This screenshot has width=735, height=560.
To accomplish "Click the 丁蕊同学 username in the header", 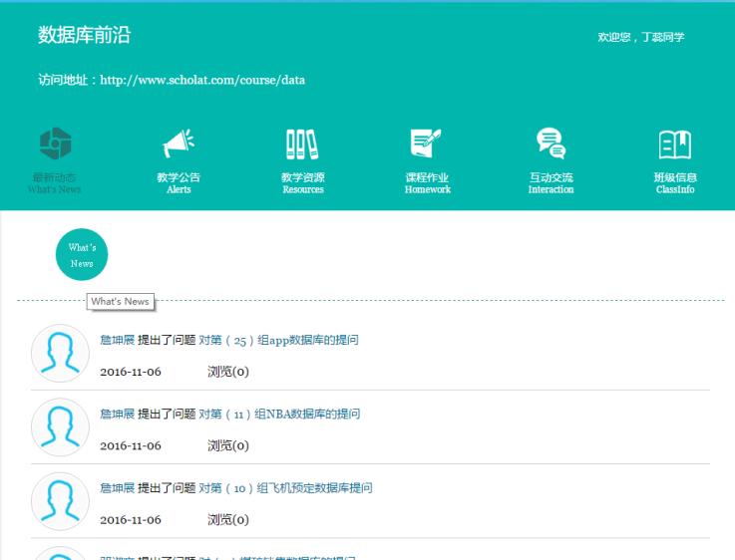I will pyautogui.click(x=665, y=38).
